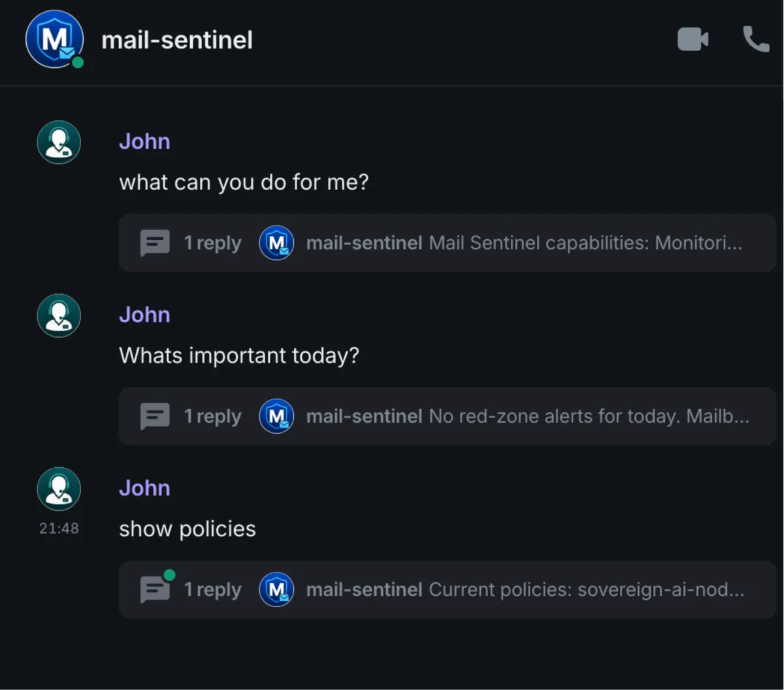Viewport: 784px width, 690px height.
Task: Click the mail-sentinel channel title
Action: tap(177, 41)
